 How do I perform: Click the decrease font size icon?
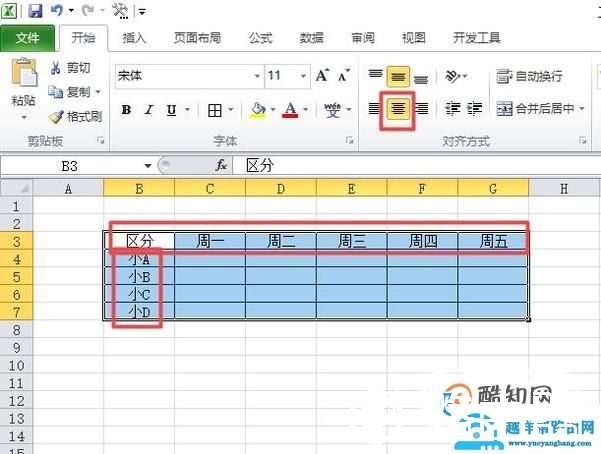343,76
